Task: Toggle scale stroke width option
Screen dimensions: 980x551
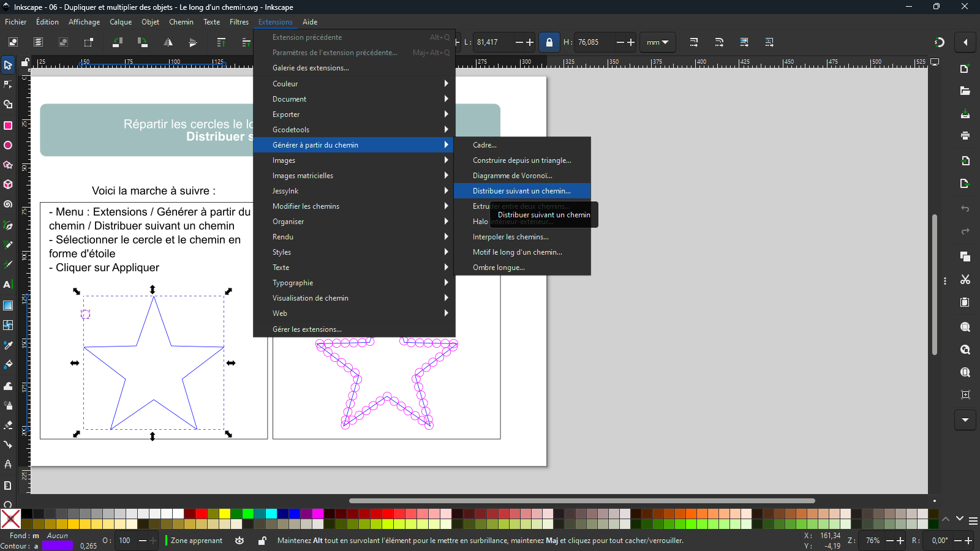Action: click(x=694, y=42)
